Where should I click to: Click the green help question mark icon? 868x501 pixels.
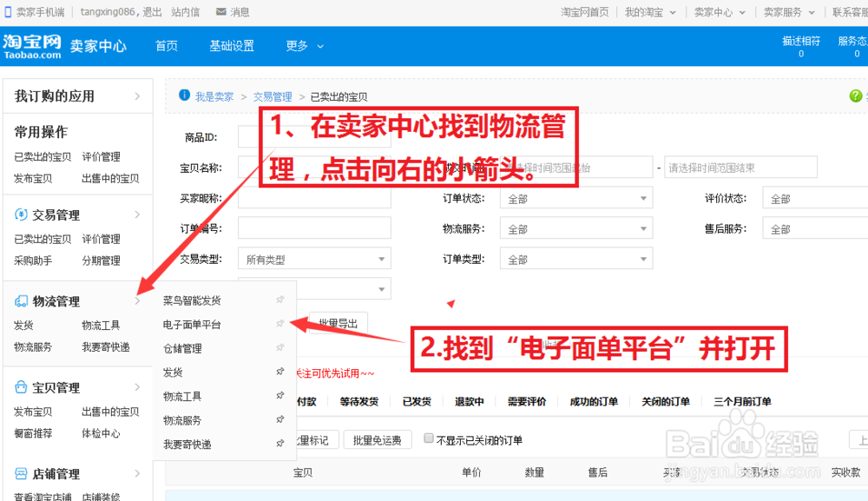855,96
